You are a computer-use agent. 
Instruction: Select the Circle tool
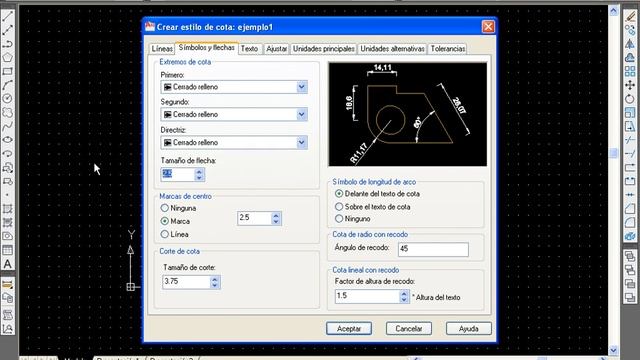point(7,99)
